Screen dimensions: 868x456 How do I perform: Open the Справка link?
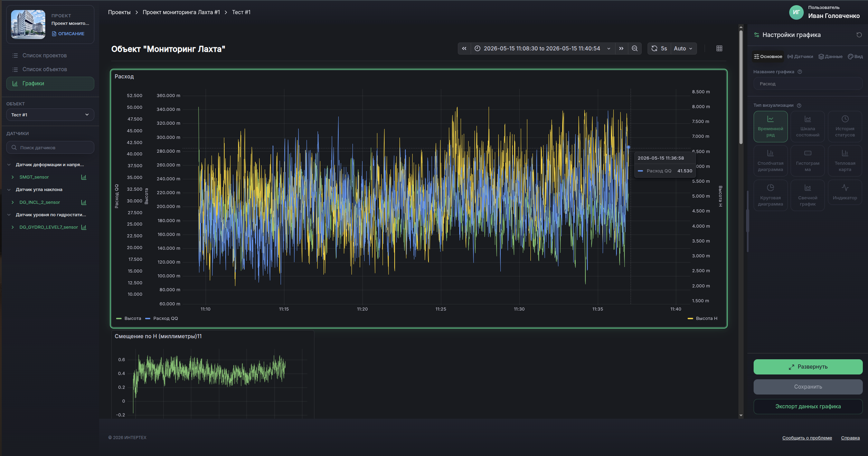[850, 438]
